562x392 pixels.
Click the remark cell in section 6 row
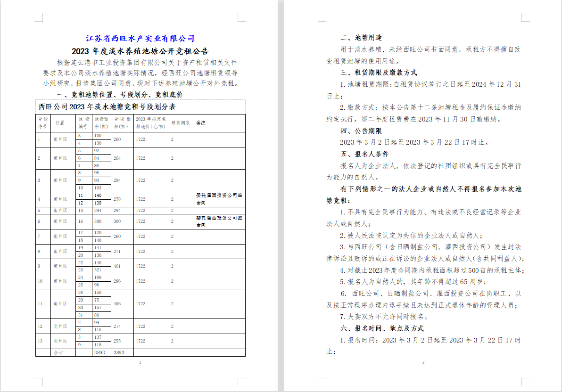pos(219,221)
